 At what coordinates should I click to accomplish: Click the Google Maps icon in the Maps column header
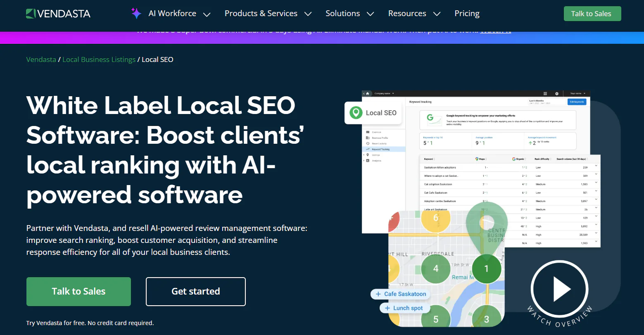click(477, 159)
